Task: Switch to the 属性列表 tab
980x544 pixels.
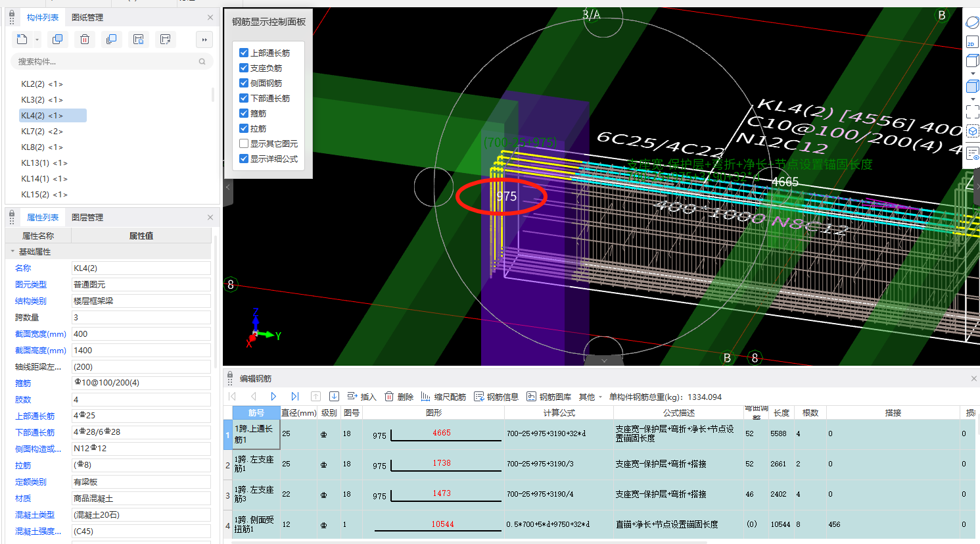Action: pyautogui.click(x=43, y=218)
